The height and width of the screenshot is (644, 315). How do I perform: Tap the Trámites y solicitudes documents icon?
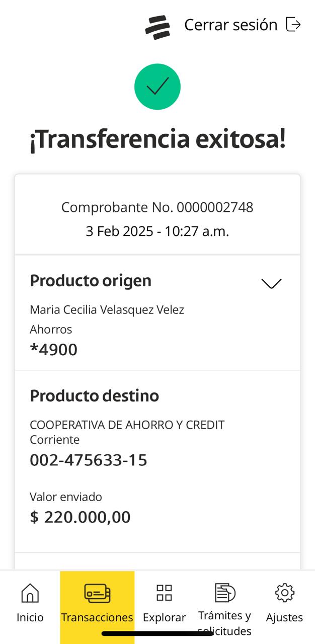coord(224,592)
